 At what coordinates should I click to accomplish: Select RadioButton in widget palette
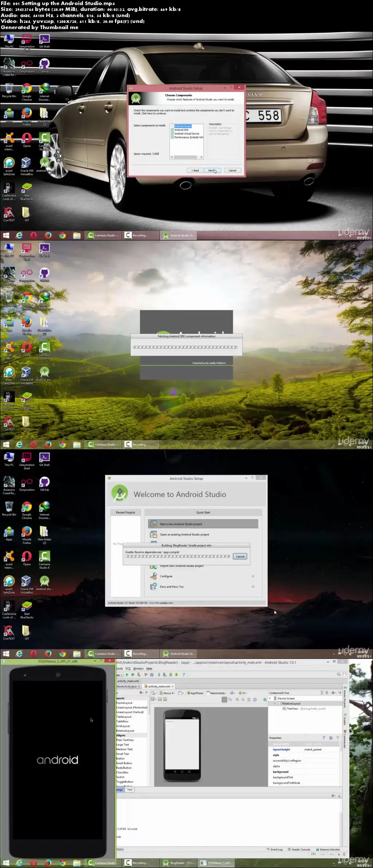[x=124, y=768]
